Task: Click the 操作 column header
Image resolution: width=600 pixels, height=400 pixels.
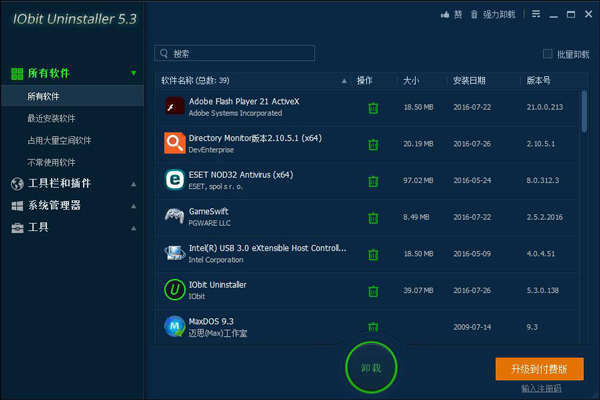Action: [364, 81]
